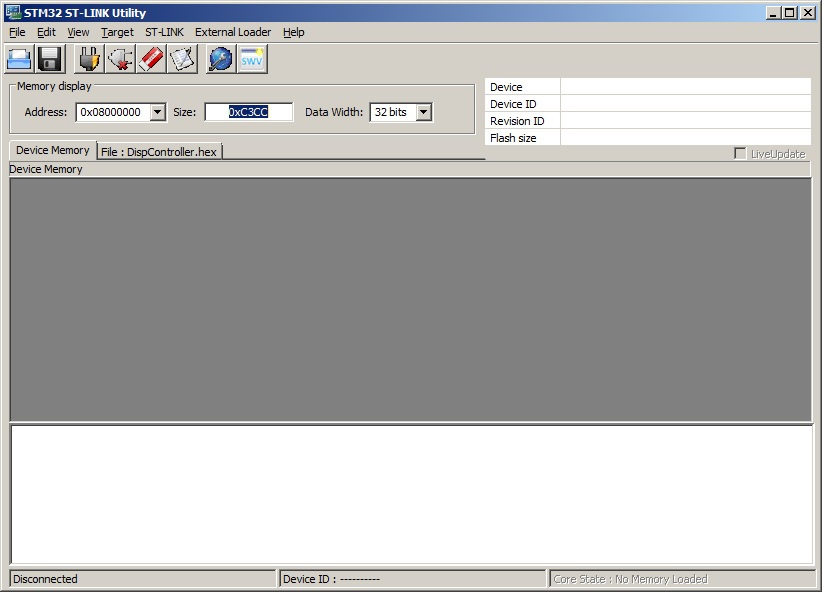Click the Device value field
The height and width of the screenshot is (592, 822).
(x=686, y=87)
